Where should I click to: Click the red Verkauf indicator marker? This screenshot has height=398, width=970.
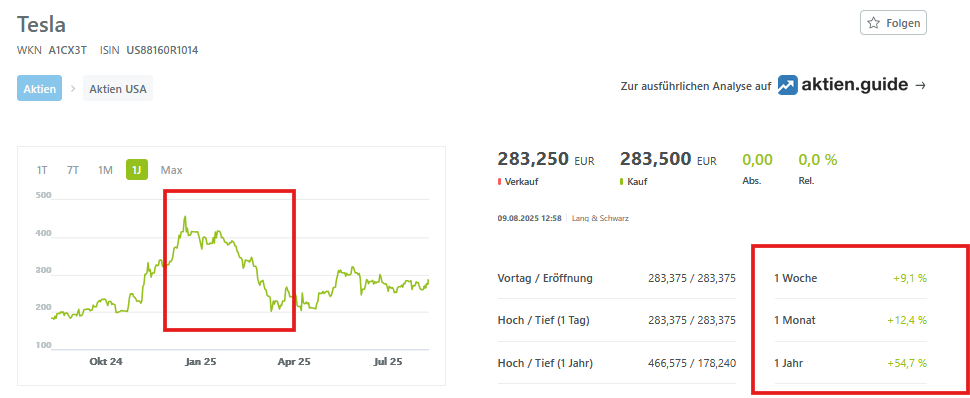pos(499,182)
